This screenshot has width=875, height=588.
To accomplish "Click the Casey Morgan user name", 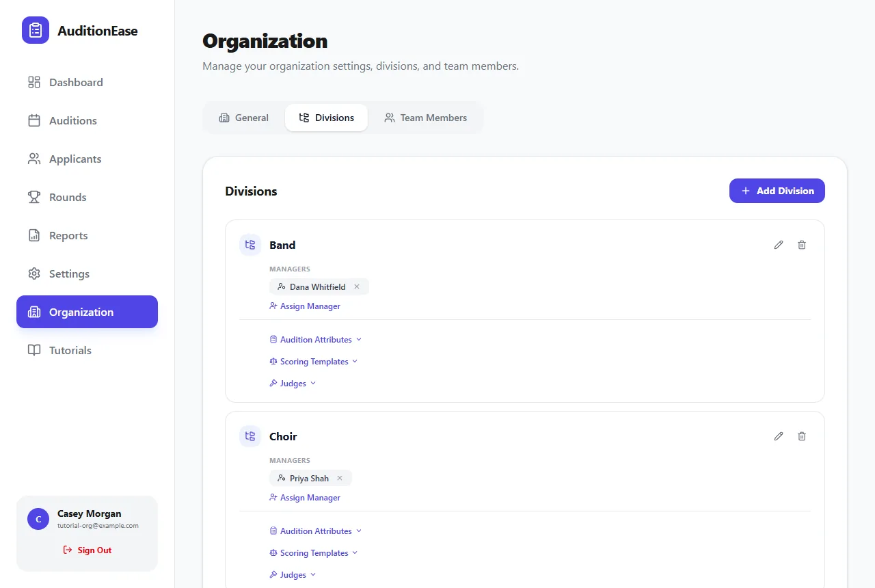I will pos(90,513).
